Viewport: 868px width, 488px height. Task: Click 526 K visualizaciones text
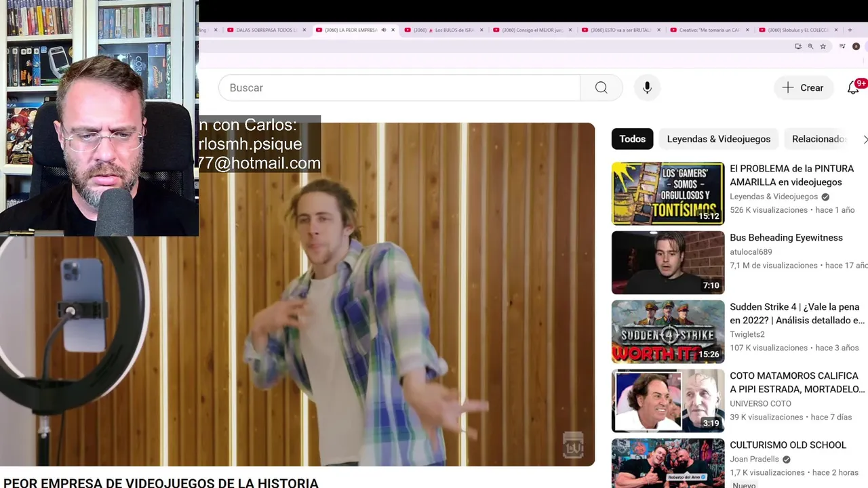click(x=769, y=210)
